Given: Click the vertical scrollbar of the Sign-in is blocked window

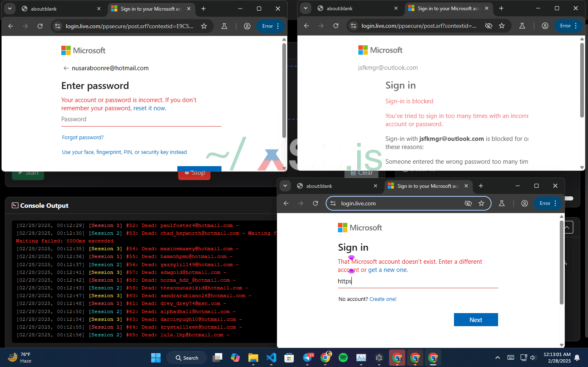Looking at the screenshot, I should pyautogui.click(x=582, y=80).
